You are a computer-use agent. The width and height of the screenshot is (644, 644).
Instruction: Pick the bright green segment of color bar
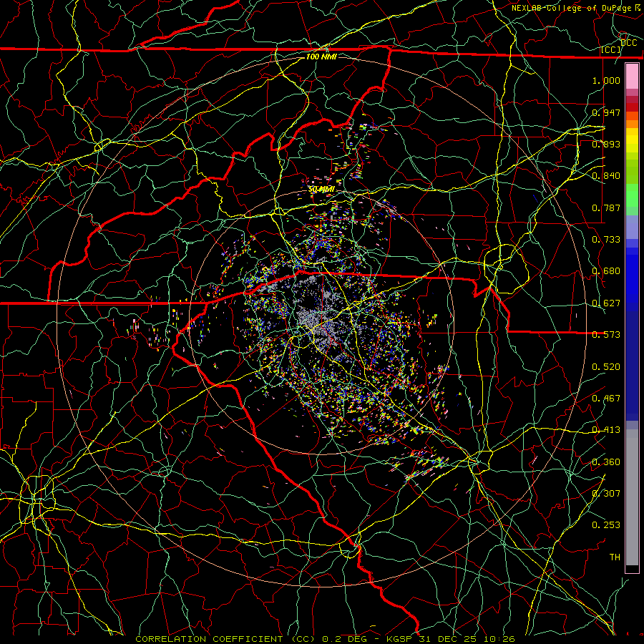click(x=632, y=195)
